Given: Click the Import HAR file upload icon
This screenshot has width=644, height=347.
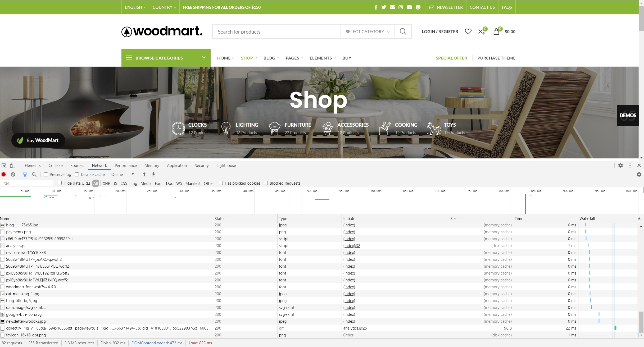Looking at the screenshot, I should (144, 174).
